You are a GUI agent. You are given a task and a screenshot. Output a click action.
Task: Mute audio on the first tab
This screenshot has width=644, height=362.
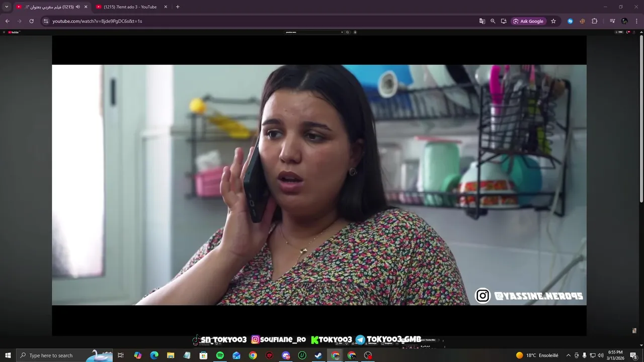point(77,7)
